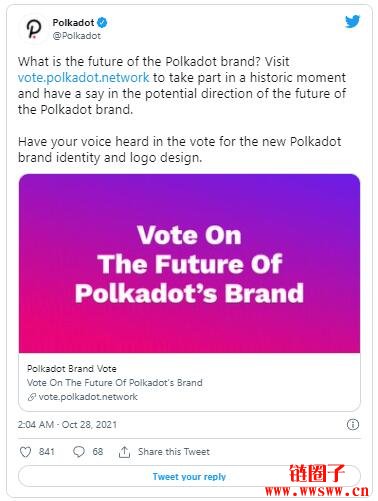Select Share this Tweet text
This screenshot has width=378, height=501.
(x=174, y=452)
